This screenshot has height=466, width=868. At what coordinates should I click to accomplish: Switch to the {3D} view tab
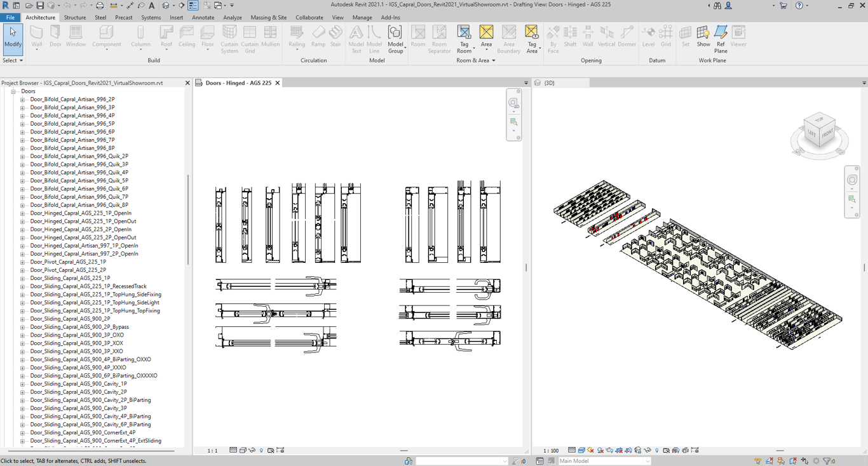549,83
